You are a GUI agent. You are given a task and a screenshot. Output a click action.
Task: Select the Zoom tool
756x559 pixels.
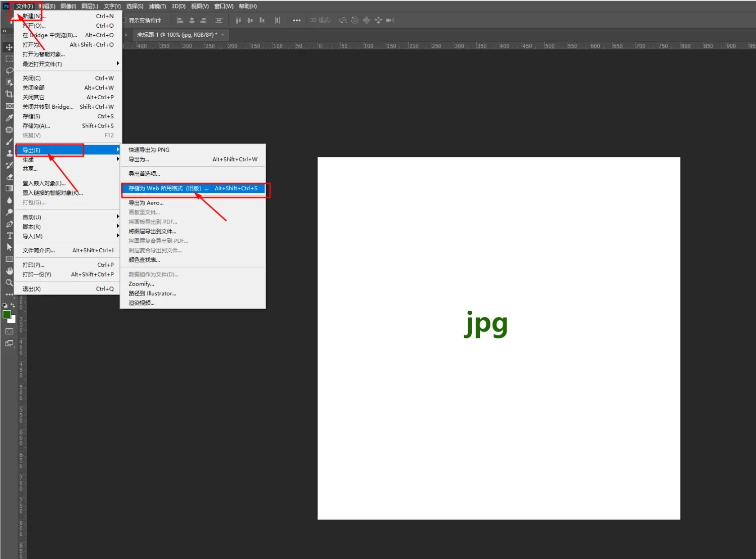pos(9,283)
